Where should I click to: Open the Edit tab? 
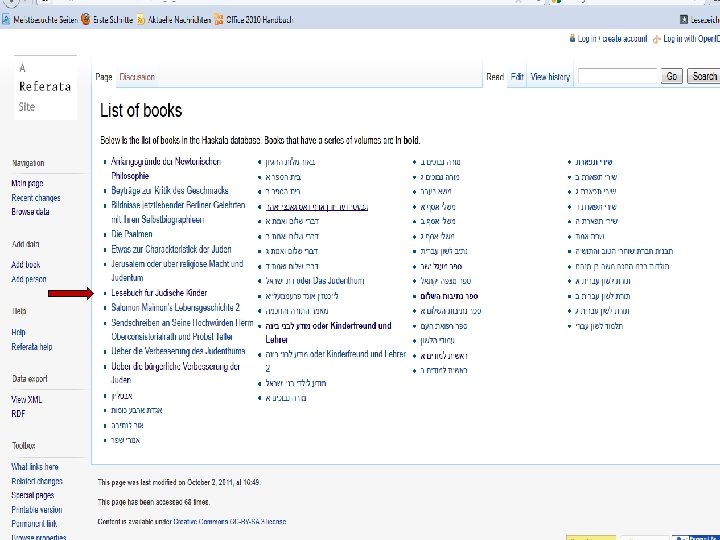point(517,77)
